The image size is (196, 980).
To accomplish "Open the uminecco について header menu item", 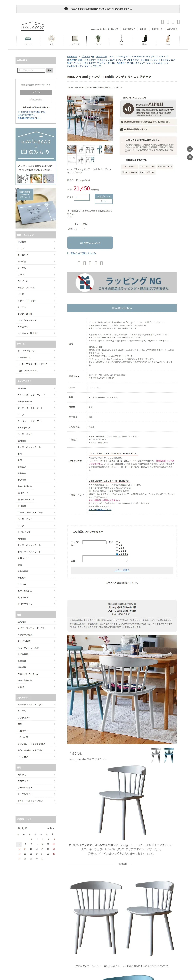I will 104,29.
